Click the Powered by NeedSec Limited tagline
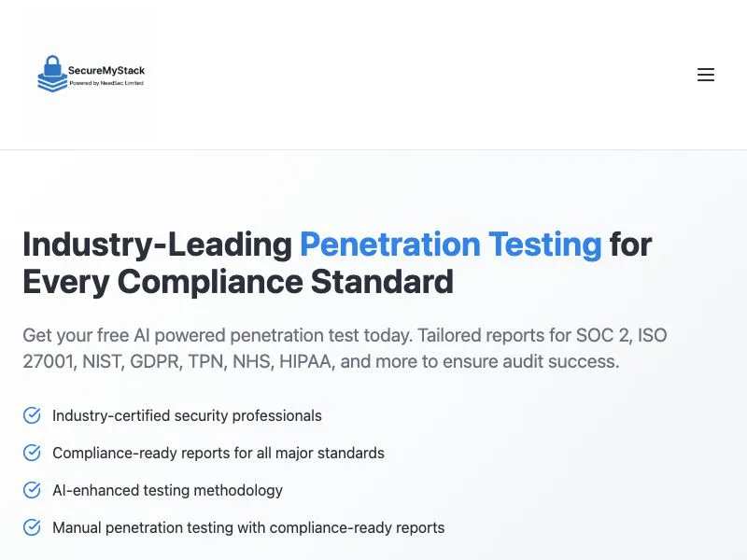The width and height of the screenshot is (747, 560). 106,83
